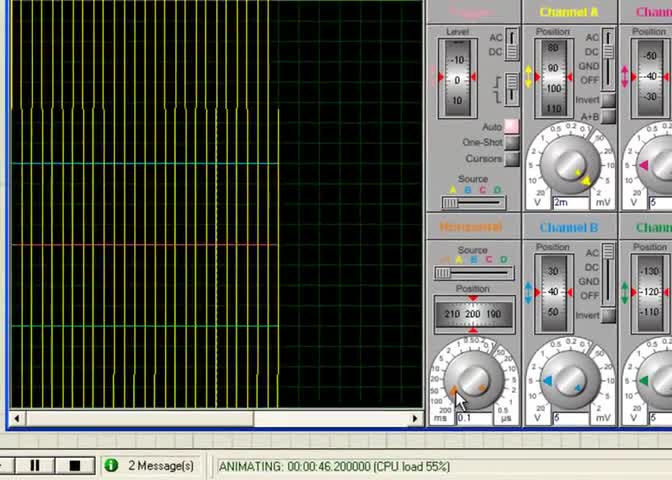
Task: Change Channel B coupling slider (AC/DC/GND/OFF)
Action: tap(608, 274)
